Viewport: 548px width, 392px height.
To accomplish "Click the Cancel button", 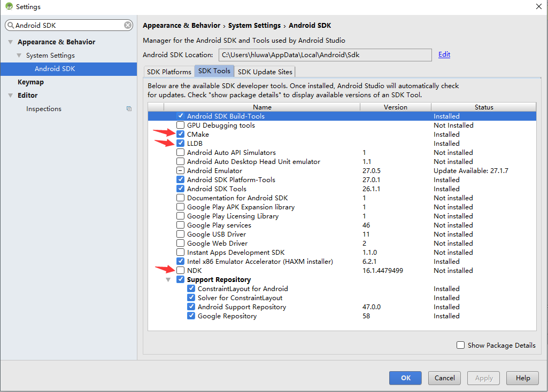I will [x=444, y=378].
